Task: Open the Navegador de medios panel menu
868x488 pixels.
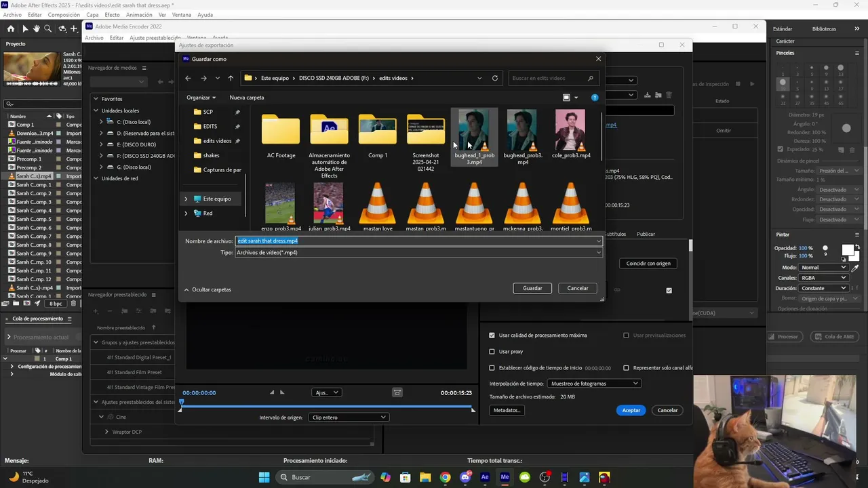Action: (144, 68)
